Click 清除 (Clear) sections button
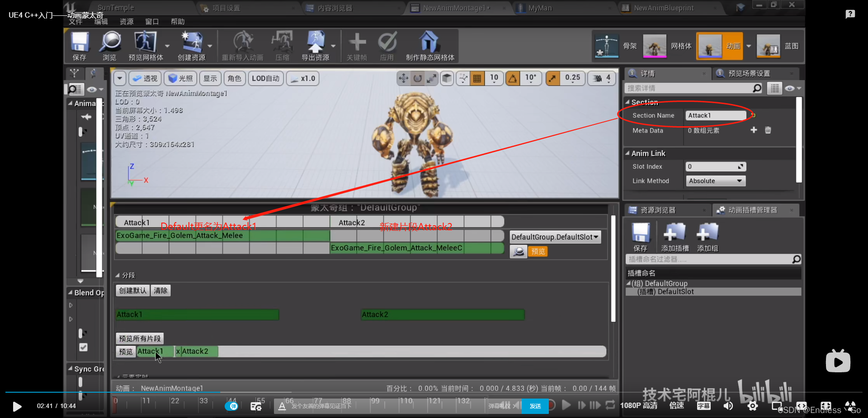Viewport: 868px width, 418px height. 160,290
